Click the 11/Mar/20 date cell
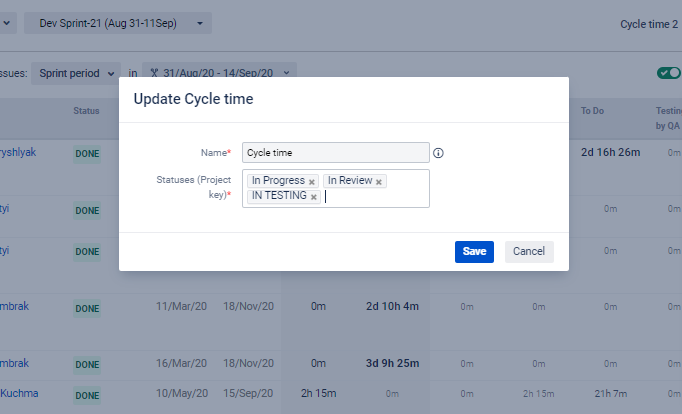Viewport: 682px width, 414px height. click(x=181, y=306)
